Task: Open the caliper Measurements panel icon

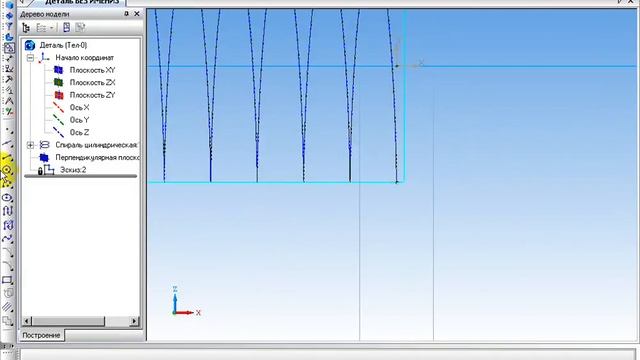Action: [8, 101]
